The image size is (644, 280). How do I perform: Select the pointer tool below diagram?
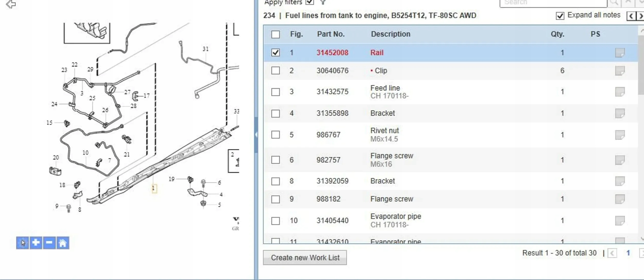(x=23, y=243)
